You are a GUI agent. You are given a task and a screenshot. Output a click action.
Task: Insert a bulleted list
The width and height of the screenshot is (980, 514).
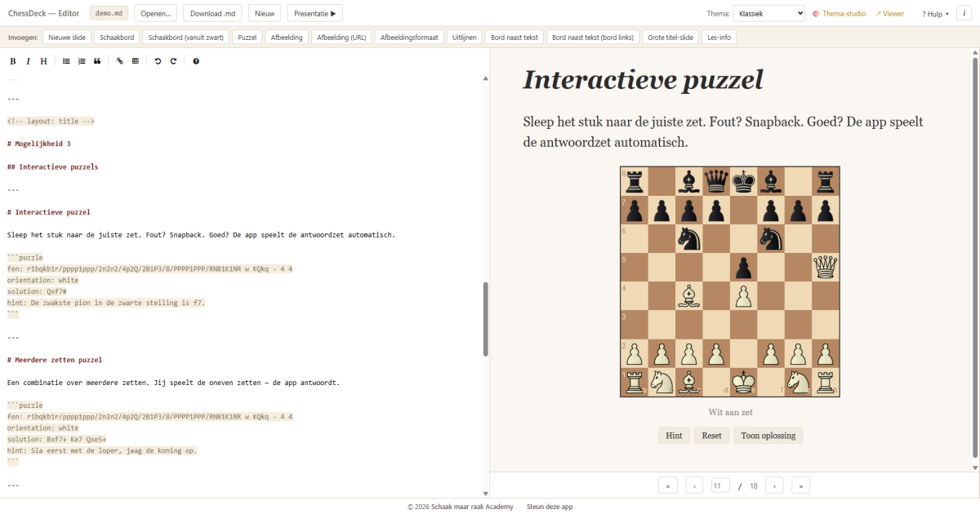click(66, 61)
